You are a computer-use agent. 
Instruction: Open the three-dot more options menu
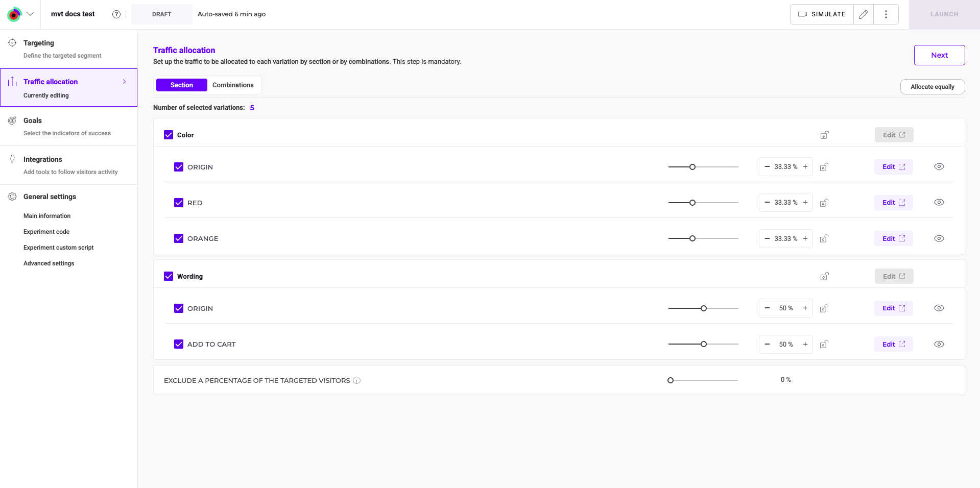886,14
